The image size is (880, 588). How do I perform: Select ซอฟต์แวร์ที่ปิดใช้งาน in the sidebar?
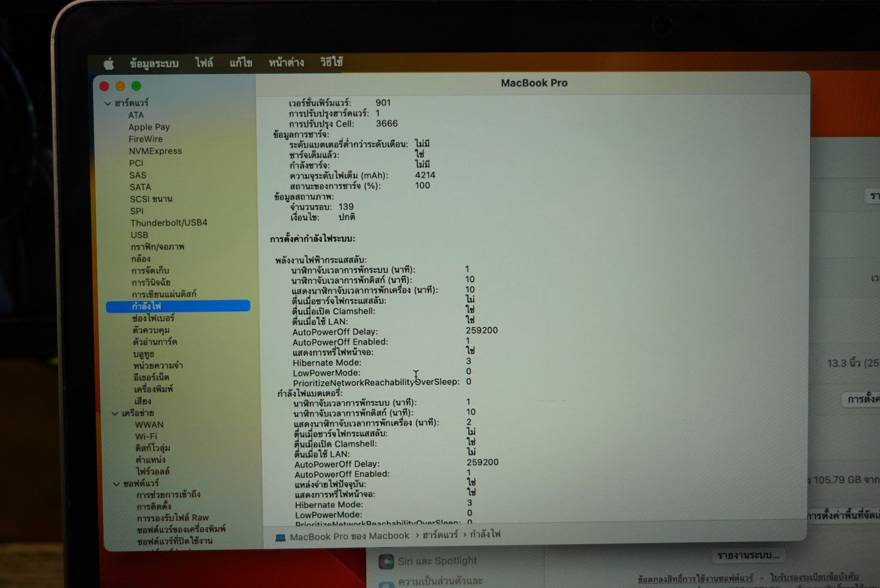click(175, 541)
